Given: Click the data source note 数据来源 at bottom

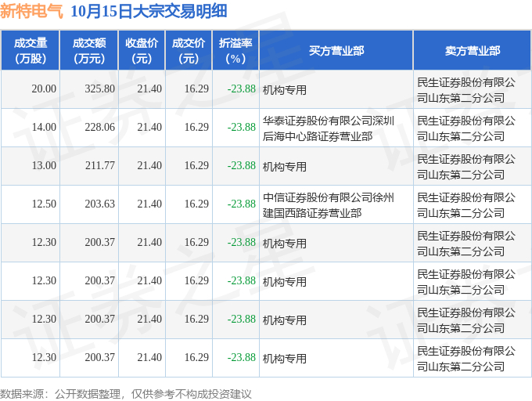Looking at the screenshot, I should coord(125,394).
